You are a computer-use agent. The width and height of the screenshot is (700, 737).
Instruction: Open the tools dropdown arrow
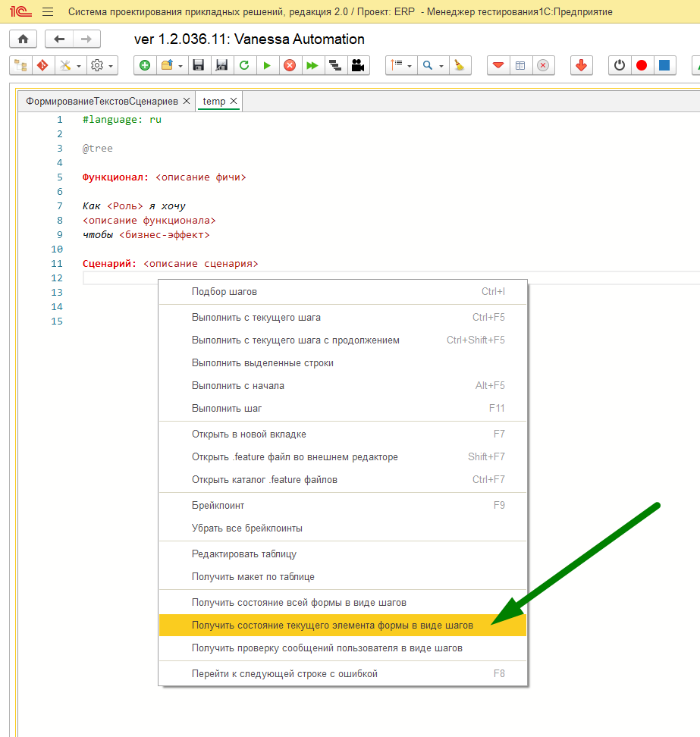tap(79, 66)
